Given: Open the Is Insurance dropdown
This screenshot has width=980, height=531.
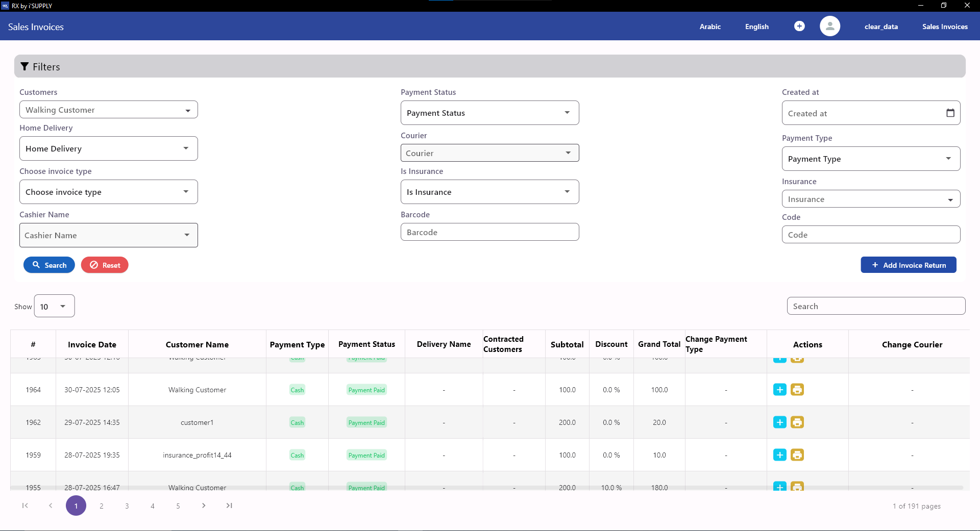Looking at the screenshot, I should pyautogui.click(x=490, y=192).
